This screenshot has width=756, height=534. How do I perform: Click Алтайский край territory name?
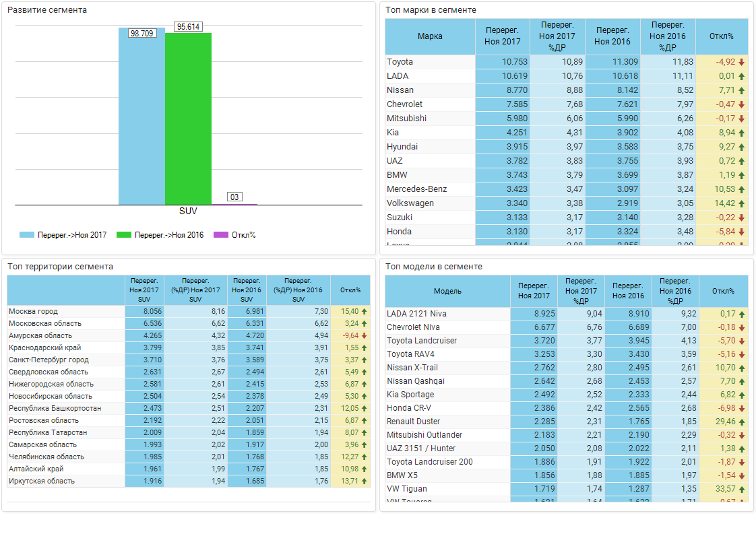36,469
